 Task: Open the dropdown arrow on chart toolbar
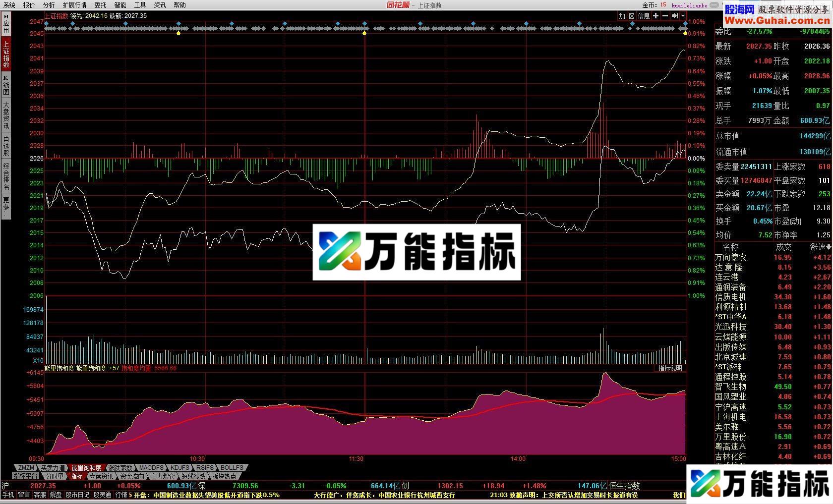point(683,16)
